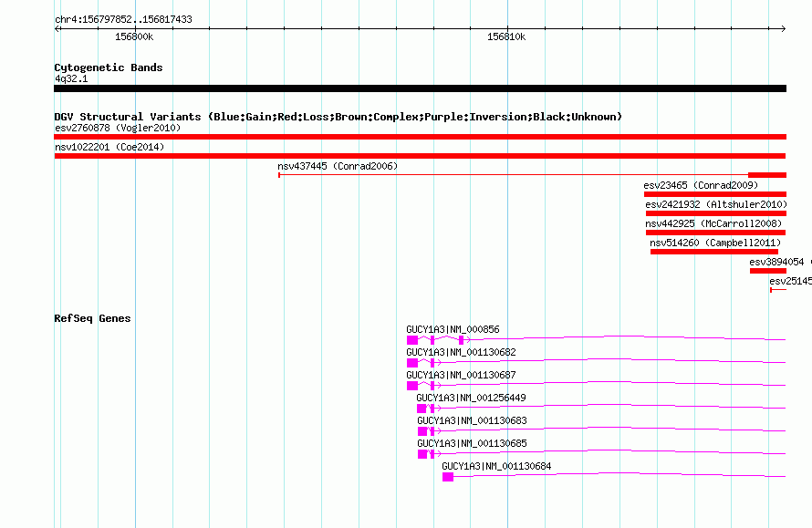Click the exon block of NM_001130684
Screen dimensions: 812x528
point(448,477)
